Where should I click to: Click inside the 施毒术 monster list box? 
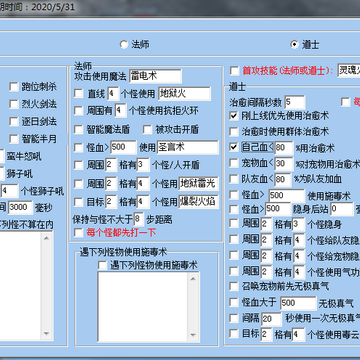[143, 306]
